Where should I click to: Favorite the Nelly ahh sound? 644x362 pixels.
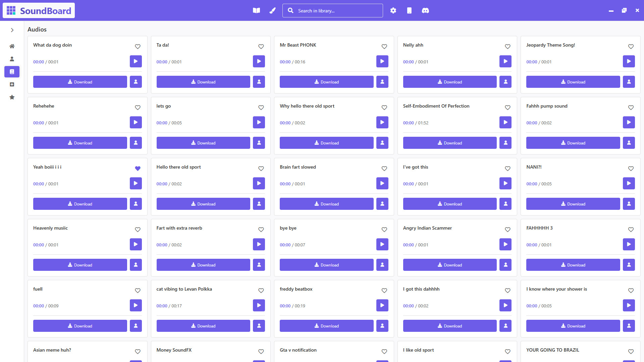[x=507, y=47]
